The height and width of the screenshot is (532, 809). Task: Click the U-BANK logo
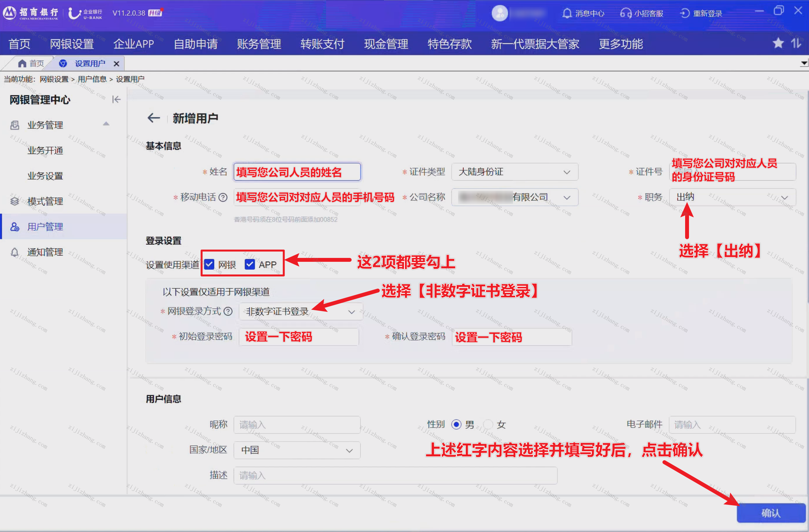pos(85,13)
